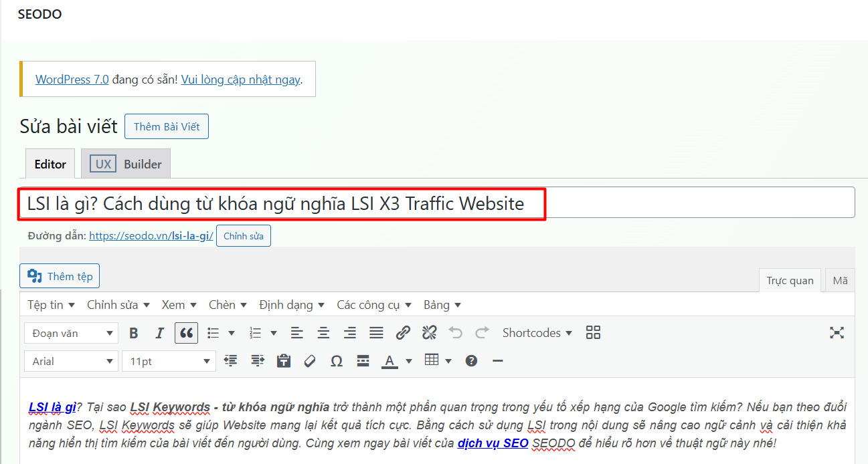Open bulleted list style dropdown arrow
This screenshot has width=868, height=464.
click(232, 333)
